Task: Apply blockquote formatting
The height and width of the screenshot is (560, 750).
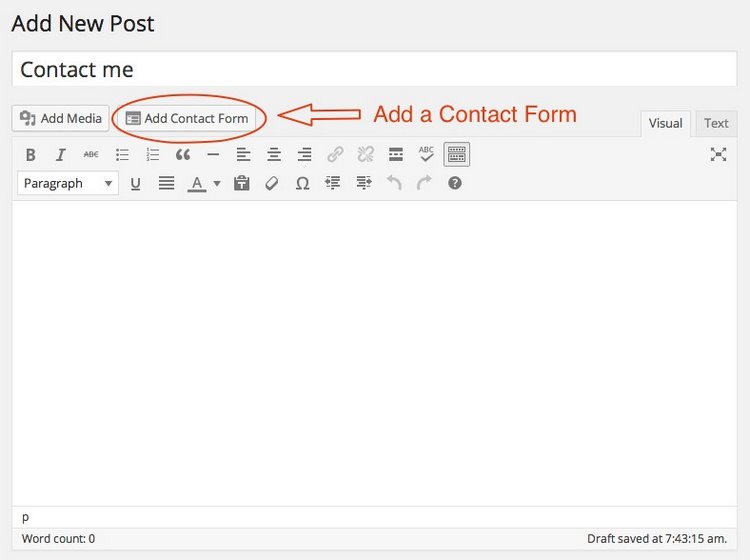Action: pyautogui.click(x=183, y=154)
